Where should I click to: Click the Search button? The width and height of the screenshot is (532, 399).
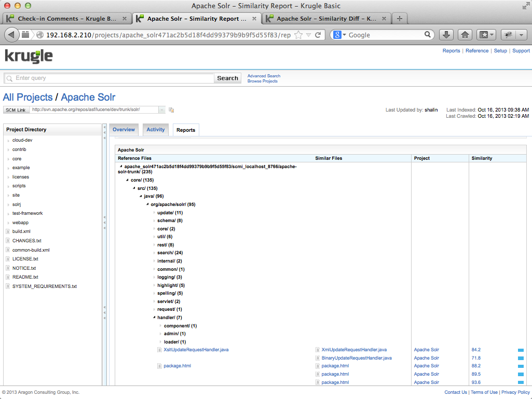pyautogui.click(x=227, y=78)
